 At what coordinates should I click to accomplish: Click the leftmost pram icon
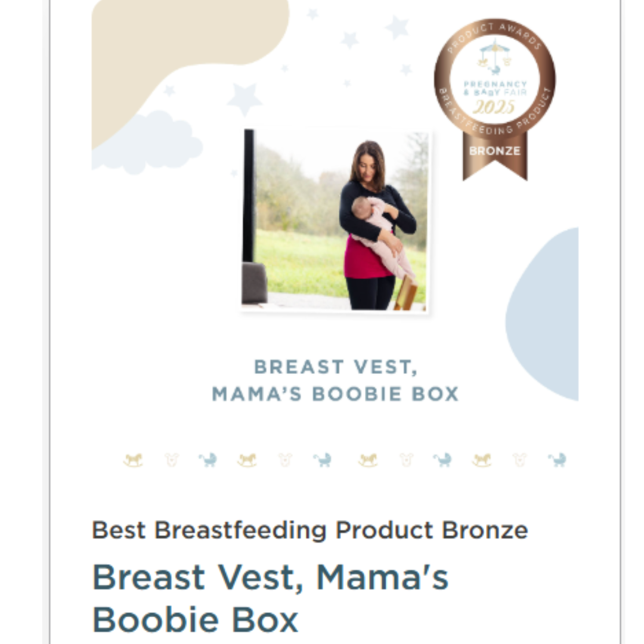tap(208, 460)
